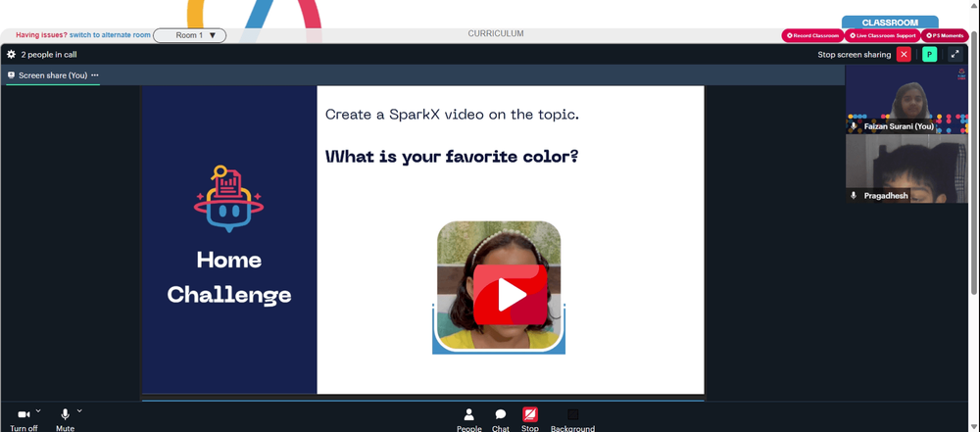Click the '2 people in call' text
The image size is (980, 432).
click(x=49, y=55)
